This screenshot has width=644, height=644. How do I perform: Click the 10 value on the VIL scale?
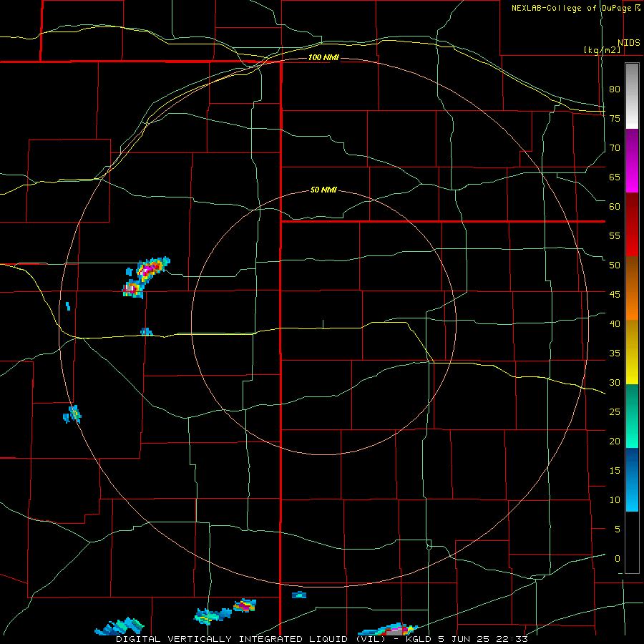click(615, 500)
